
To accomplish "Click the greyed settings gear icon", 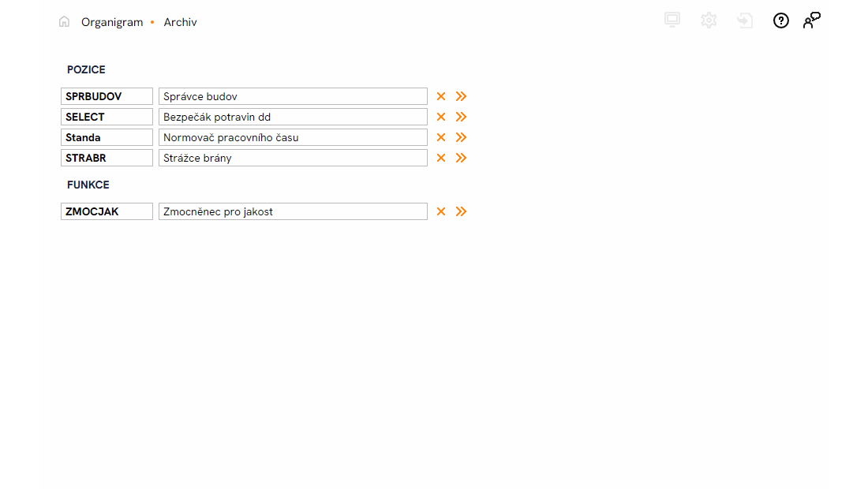I will [709, 21].
